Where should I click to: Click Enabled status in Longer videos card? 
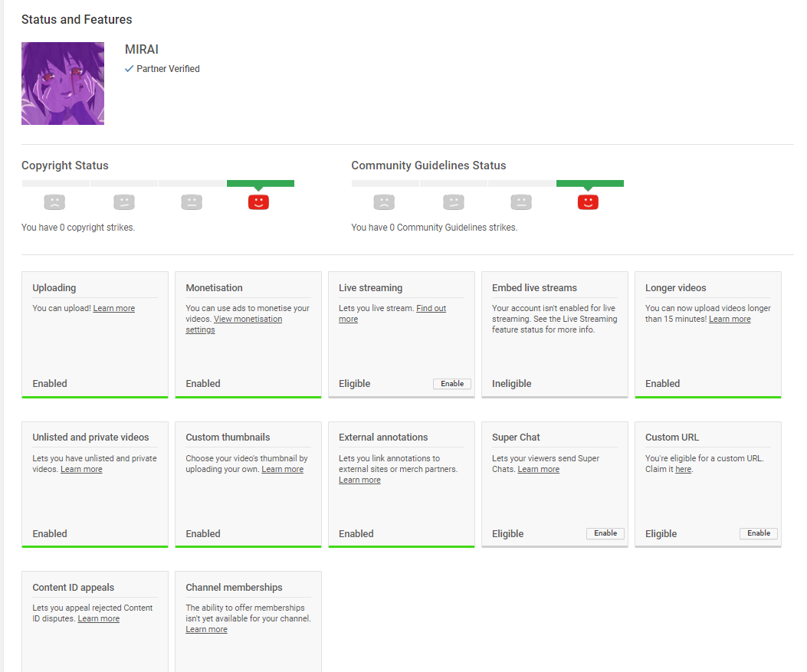tap(663, 383)
